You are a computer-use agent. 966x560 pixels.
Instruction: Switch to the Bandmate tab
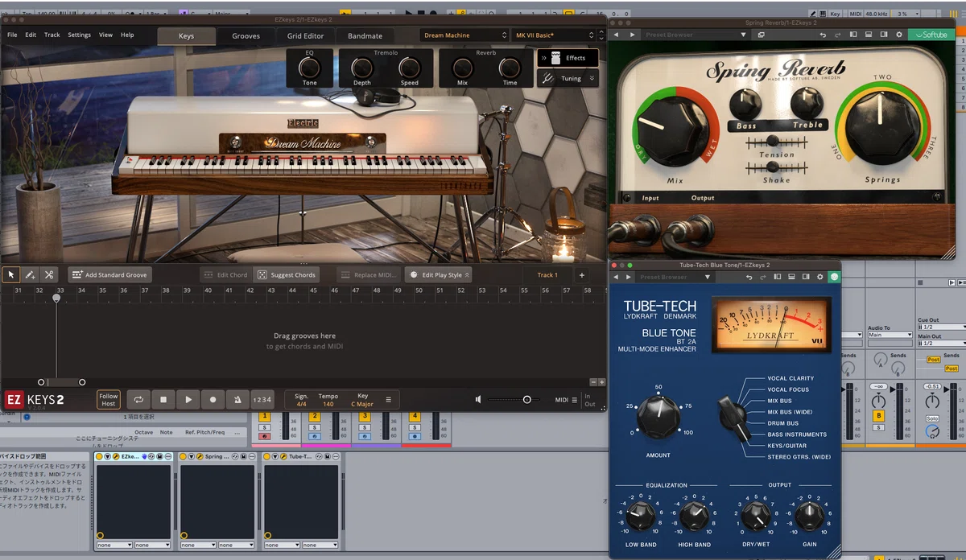point(365,35)
